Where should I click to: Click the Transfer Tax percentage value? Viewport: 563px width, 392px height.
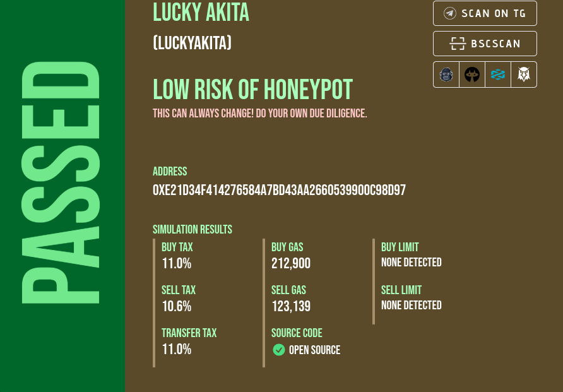tap(176, 349)
